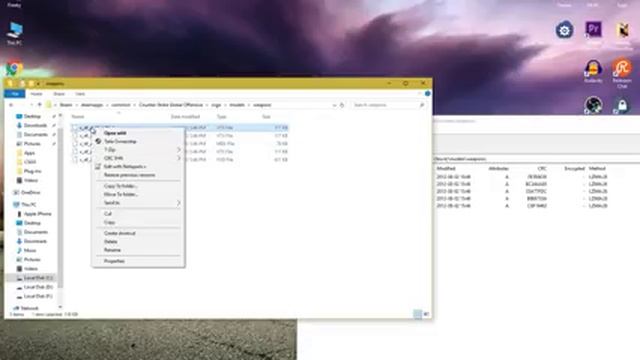
Task: Open the round dark desktop shortcut beside padlock
Action: 593,105
